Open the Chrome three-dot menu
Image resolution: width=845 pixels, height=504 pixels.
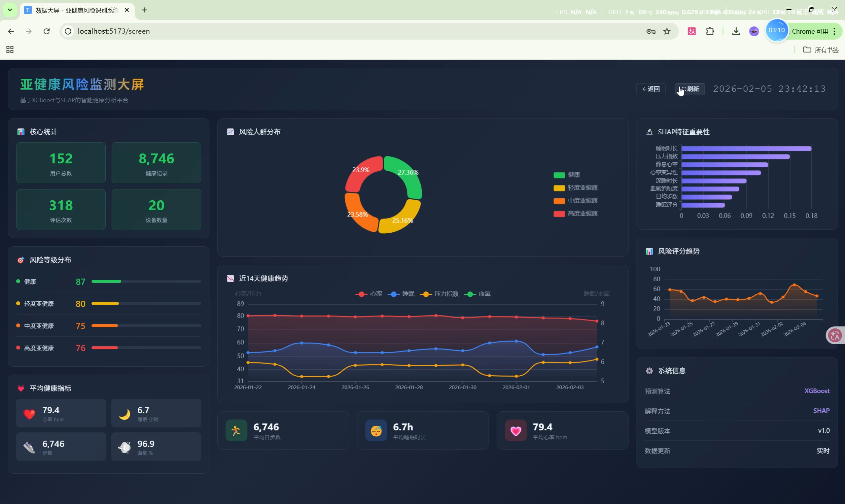tap(834, 31)
